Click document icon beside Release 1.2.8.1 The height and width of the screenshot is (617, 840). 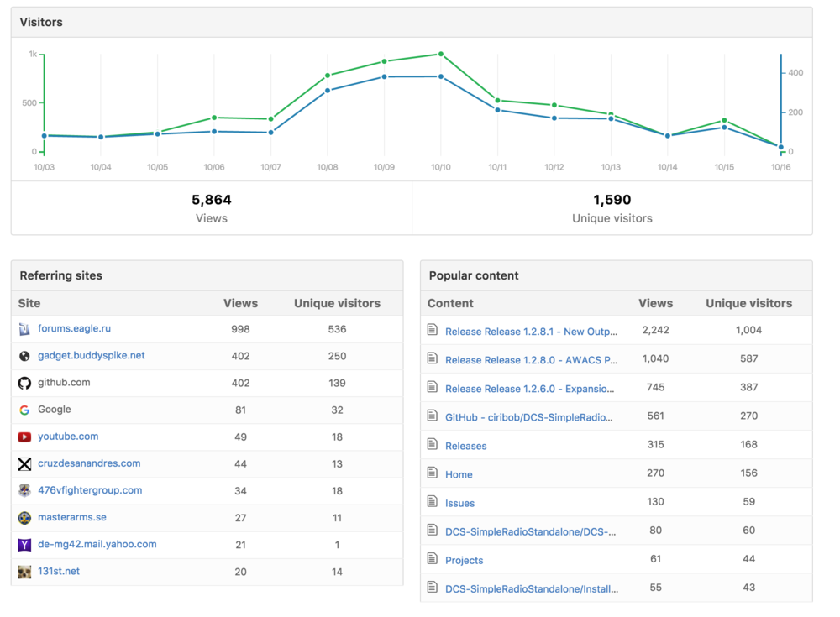[x=433, y=329]
